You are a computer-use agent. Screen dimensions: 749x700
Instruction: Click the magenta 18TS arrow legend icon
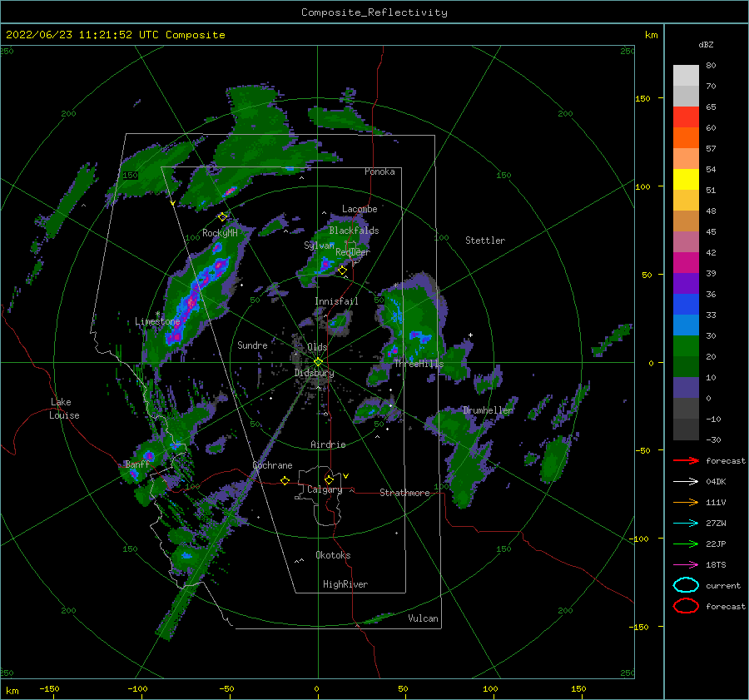pos(686,564)
